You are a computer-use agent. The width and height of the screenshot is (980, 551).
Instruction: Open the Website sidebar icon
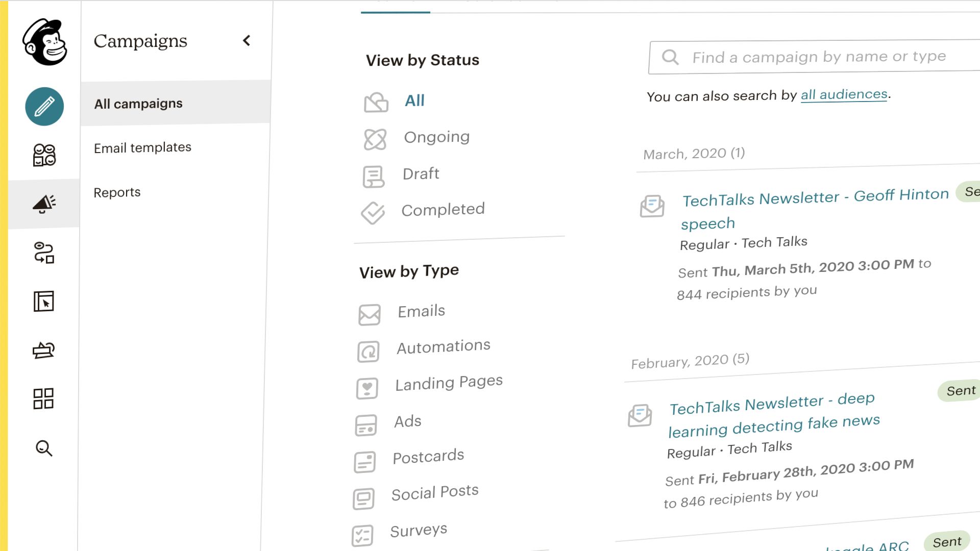click(x=44, y=302)
